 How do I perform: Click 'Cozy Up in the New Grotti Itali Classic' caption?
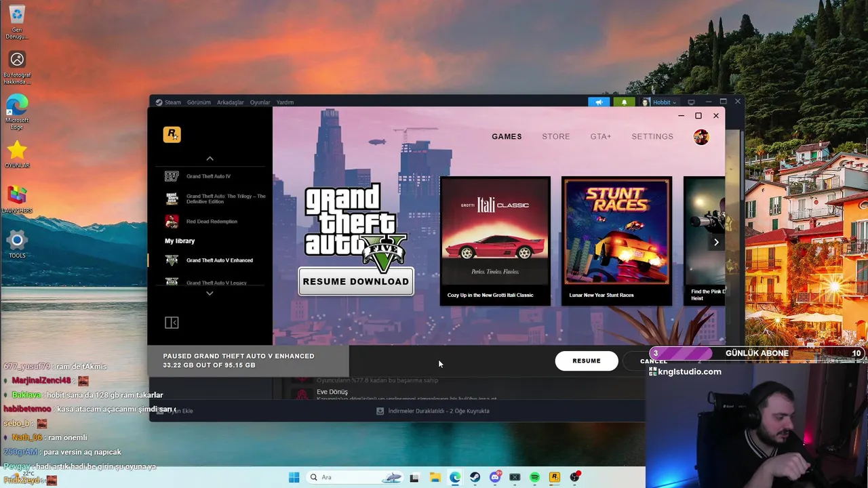click(490, 296)
